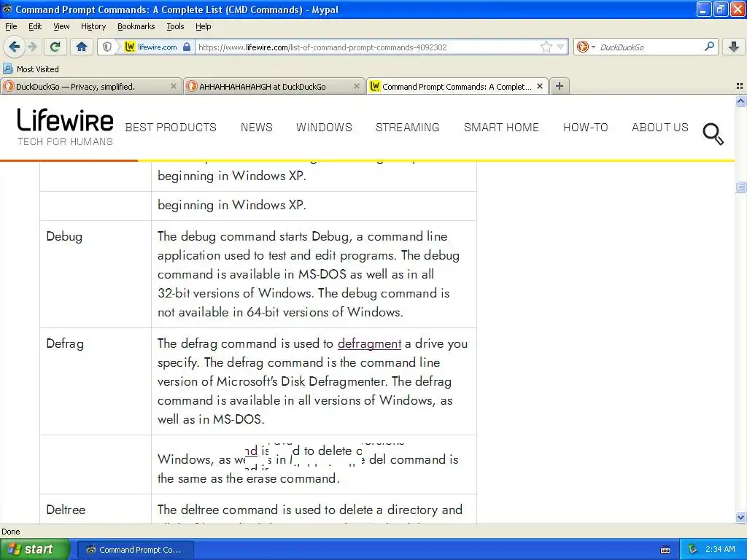
Task: Click the page scrollbar down arrow
Action: tap(740, 517)
